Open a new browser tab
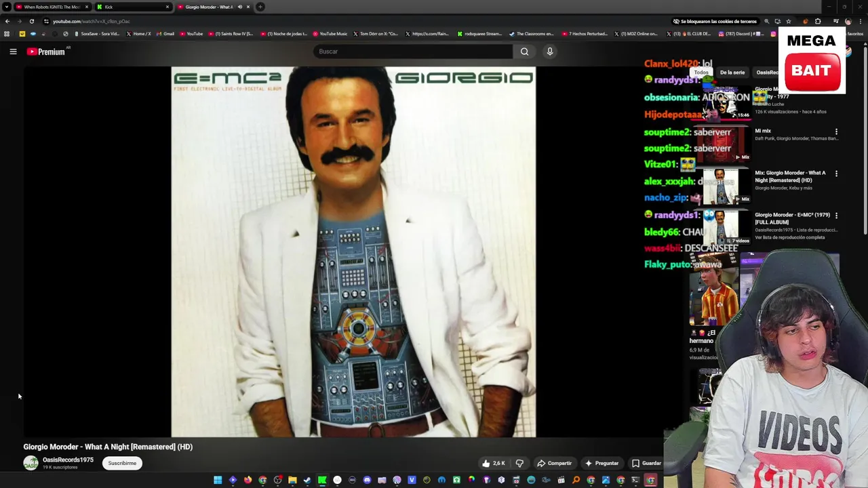 click(260, 7)
